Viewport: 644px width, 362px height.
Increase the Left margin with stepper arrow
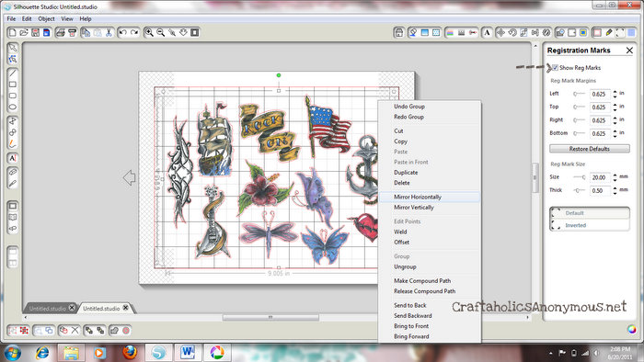point(615,92)
